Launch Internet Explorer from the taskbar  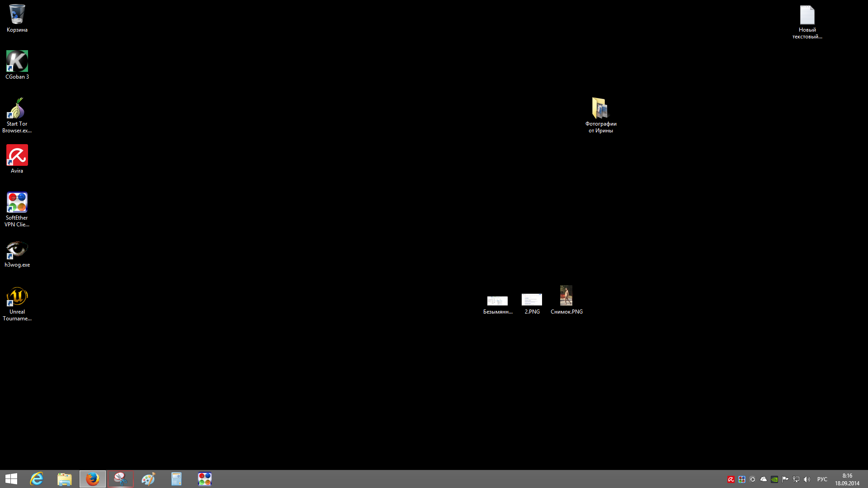coord(37,479)
